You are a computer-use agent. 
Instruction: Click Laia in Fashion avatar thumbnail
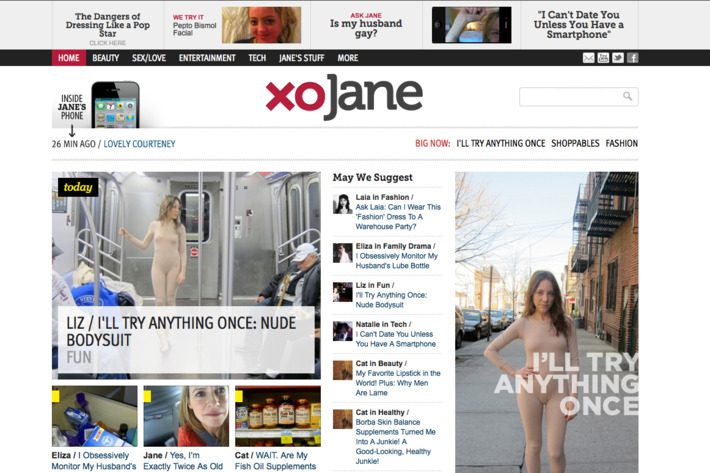[343, 204]
